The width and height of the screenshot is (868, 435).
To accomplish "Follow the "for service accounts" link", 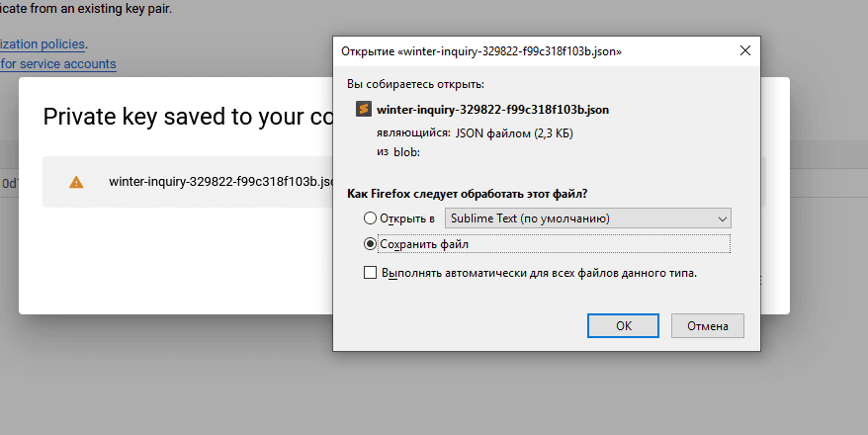I will [57, 63].
